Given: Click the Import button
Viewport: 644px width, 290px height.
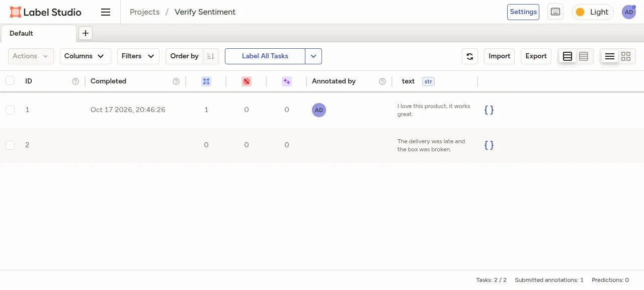Looking at the screenshot, I should point(500,56).
